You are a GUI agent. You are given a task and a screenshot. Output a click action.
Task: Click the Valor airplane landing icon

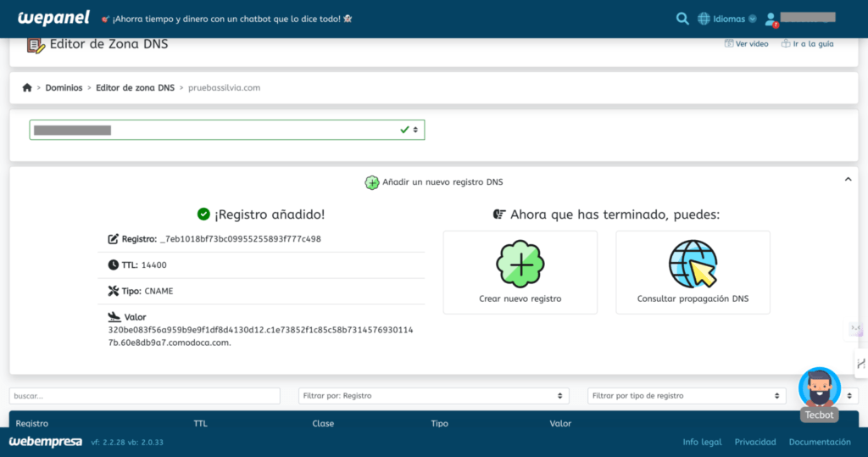point(114,317)
